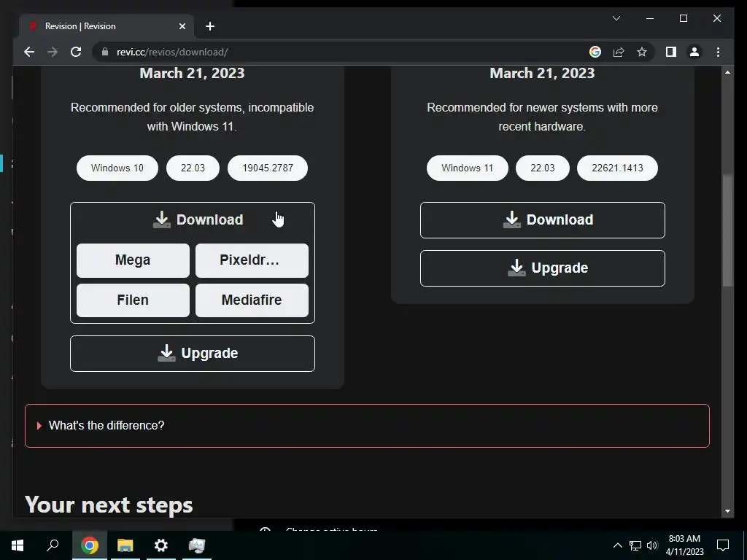The width and height of the screenshot is (747, 560).
Task: Open File Explorer from the taskbar
Action: pos(125,545)
